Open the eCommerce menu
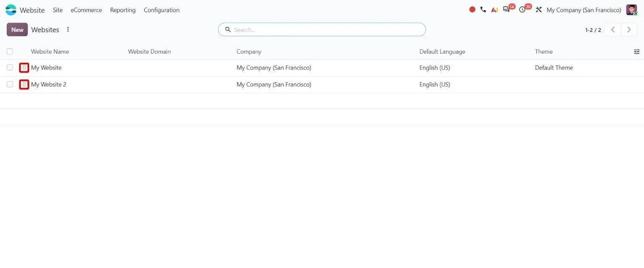The width and height of the screenshot is (644, 268). (86, 10)
